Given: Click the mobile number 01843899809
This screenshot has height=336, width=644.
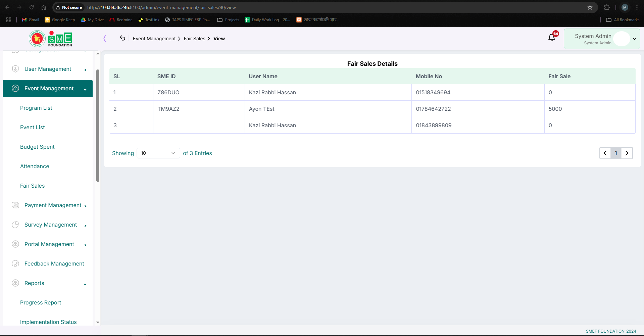Looking at the screenshot, I should (x=434, y=125).
